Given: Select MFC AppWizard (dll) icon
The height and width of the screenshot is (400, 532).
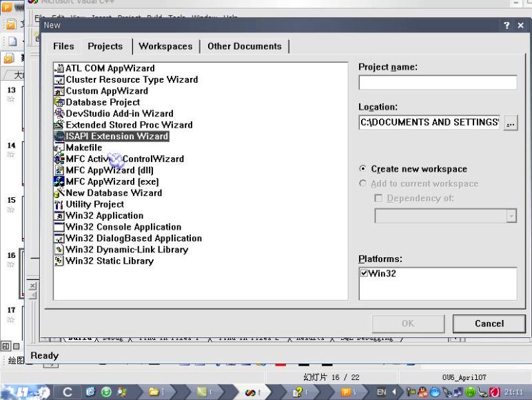Looking at the screenshot, I should tap(59, 170).
